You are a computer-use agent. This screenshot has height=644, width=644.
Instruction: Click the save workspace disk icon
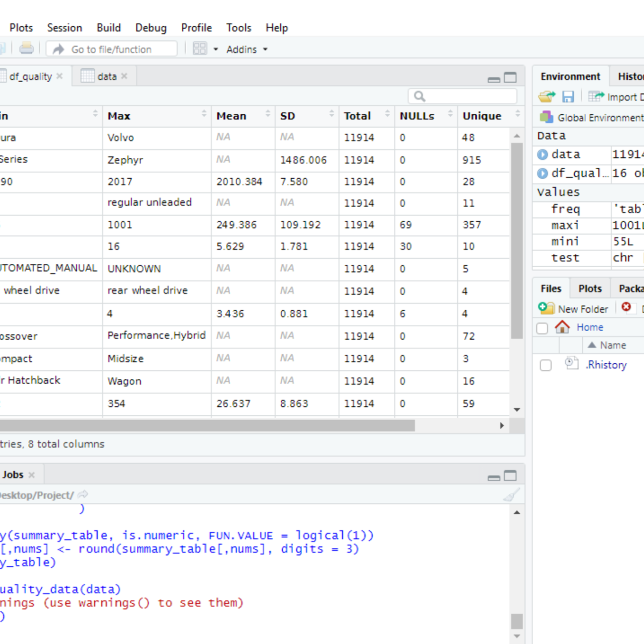tap(568, 97)
